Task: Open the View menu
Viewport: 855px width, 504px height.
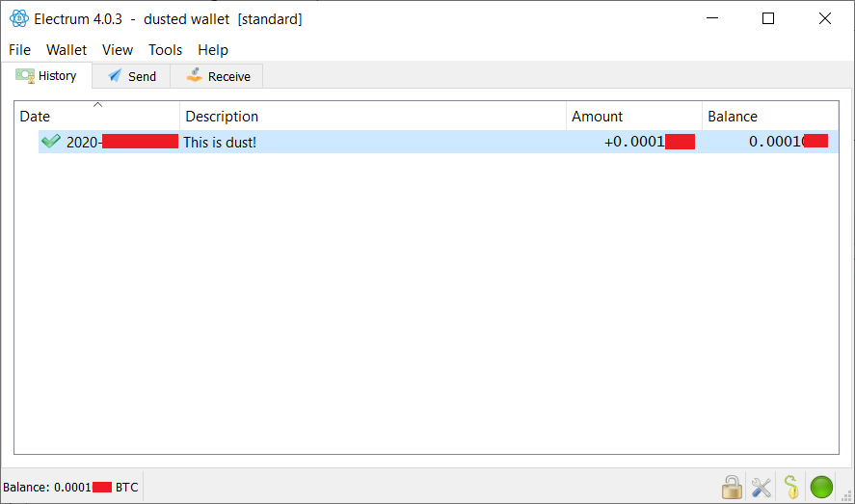Action: (x=118, y=50)
